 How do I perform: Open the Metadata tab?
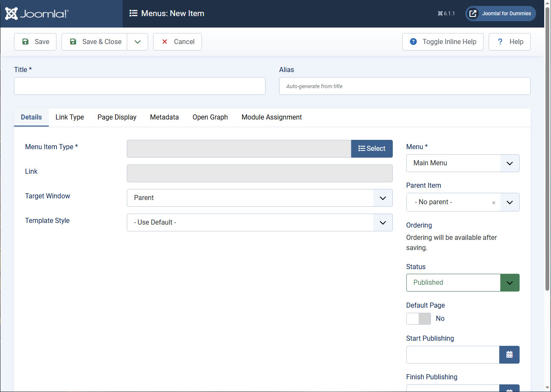click(x=165, y=117)
